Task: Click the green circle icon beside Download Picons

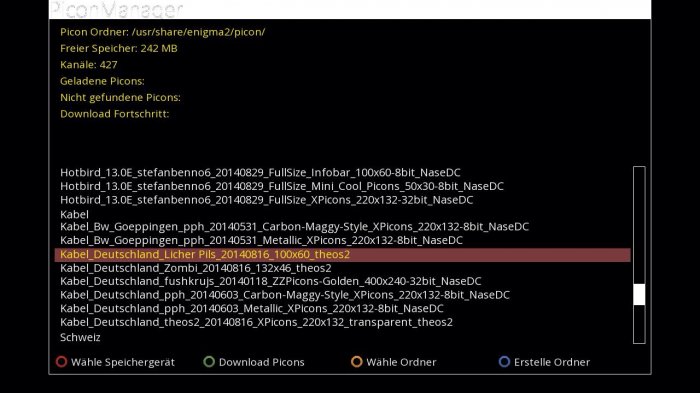Action: click(209, 362)
